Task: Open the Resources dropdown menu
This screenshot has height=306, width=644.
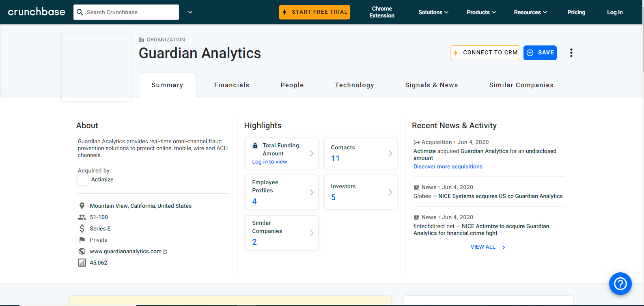Action: [x=530, y=12]
